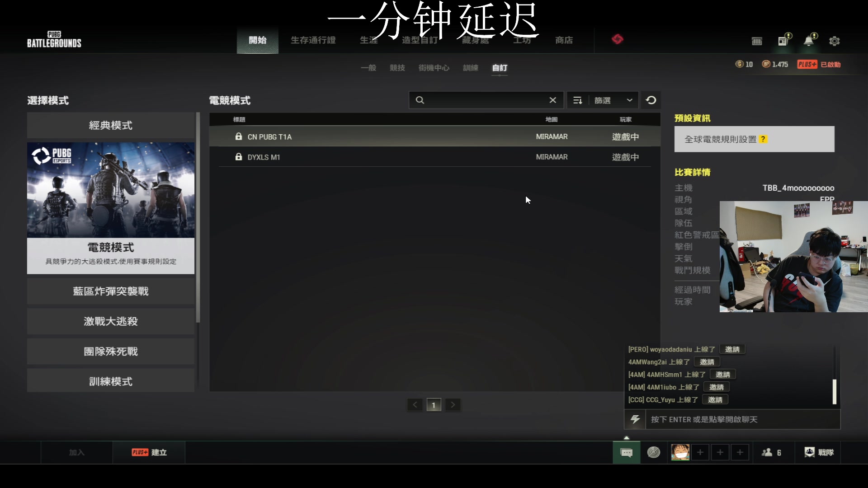868x488 pixels.
Task: Click the lock icon on CN PUBG T1A
Action: pos(239,136)
